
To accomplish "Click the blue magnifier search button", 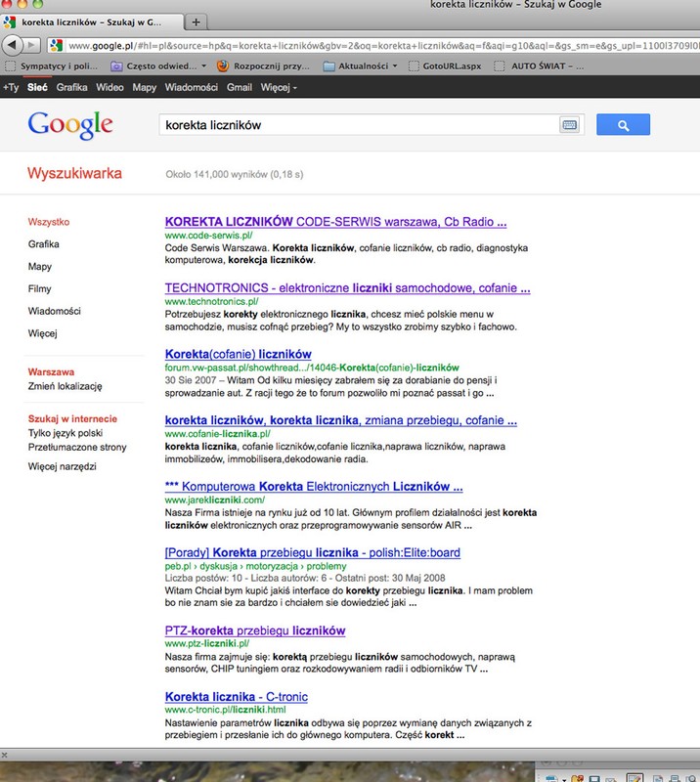I will click(623, 125).
